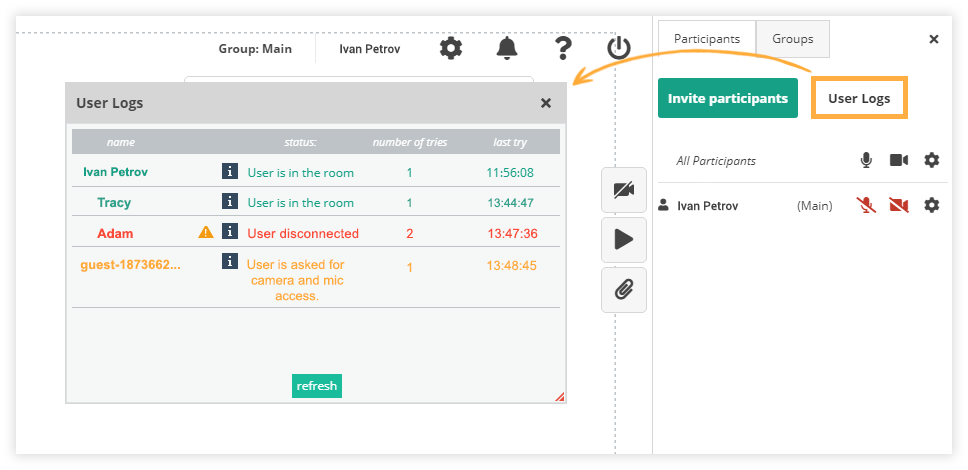Click person icon next to Ivan Petrov
968x470 pixels.
click(664, 205)
